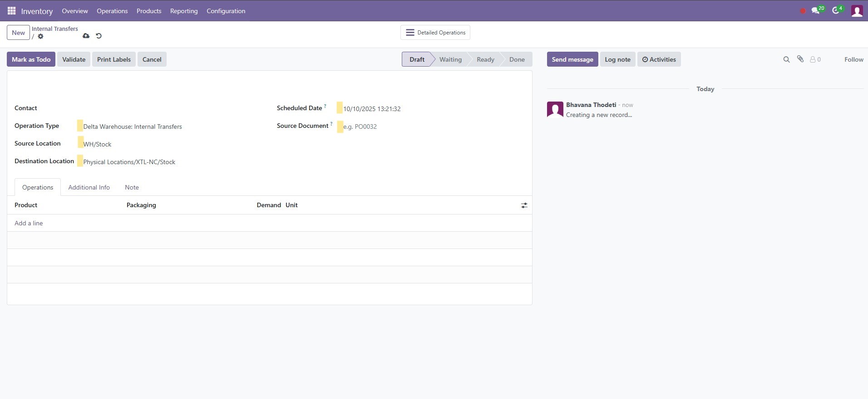Click the Mark as Todo button
868x399 pixels.
31,59
